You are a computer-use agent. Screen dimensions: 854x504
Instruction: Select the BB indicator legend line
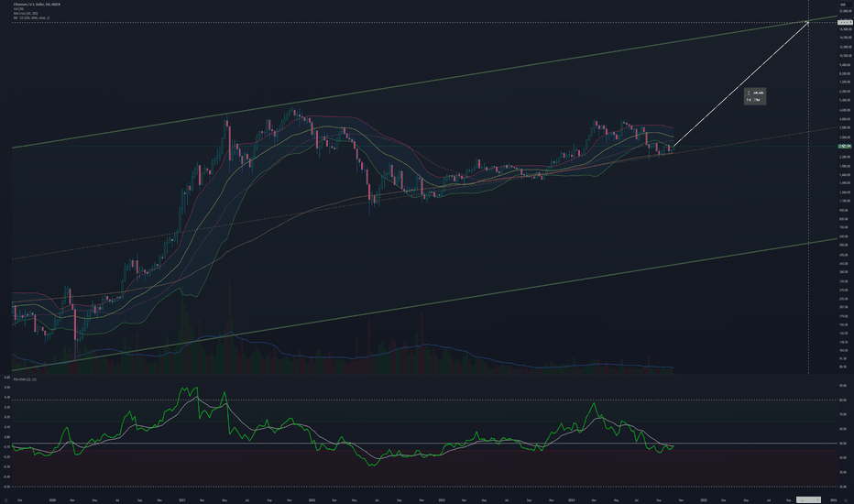point(31,18)
